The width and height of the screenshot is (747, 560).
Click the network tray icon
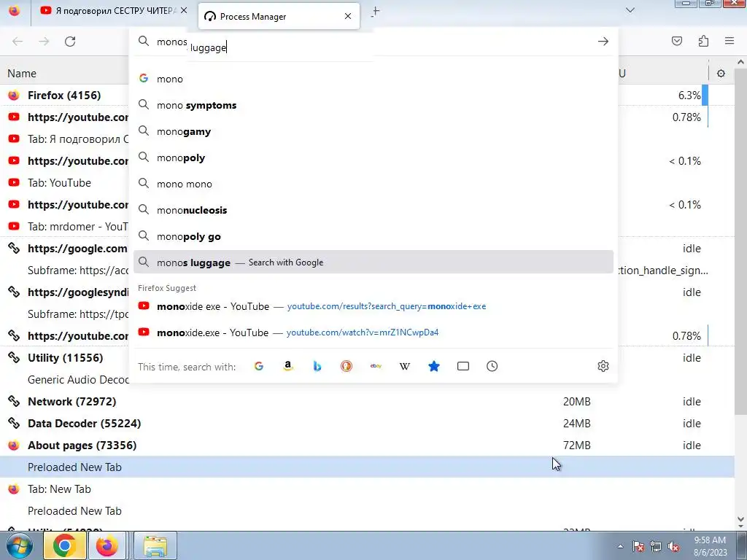tap(656, 547)
